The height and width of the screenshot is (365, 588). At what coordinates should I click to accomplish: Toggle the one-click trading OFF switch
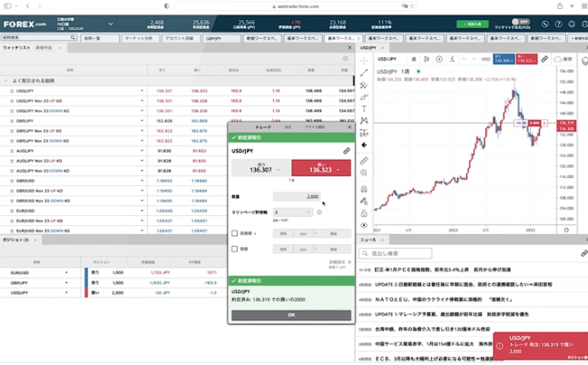click(521, 22)
